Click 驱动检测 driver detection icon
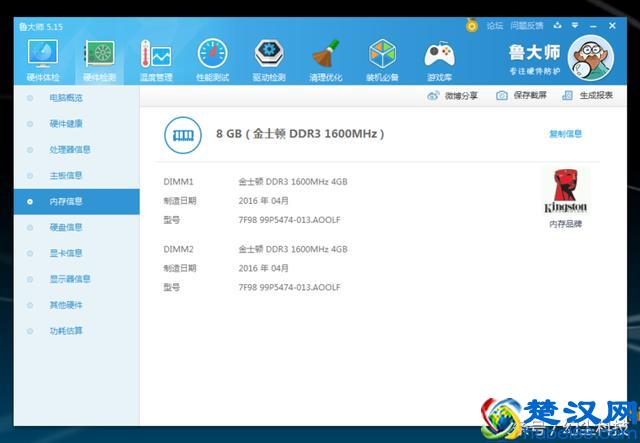640x443 pixels. pos(268,59)
